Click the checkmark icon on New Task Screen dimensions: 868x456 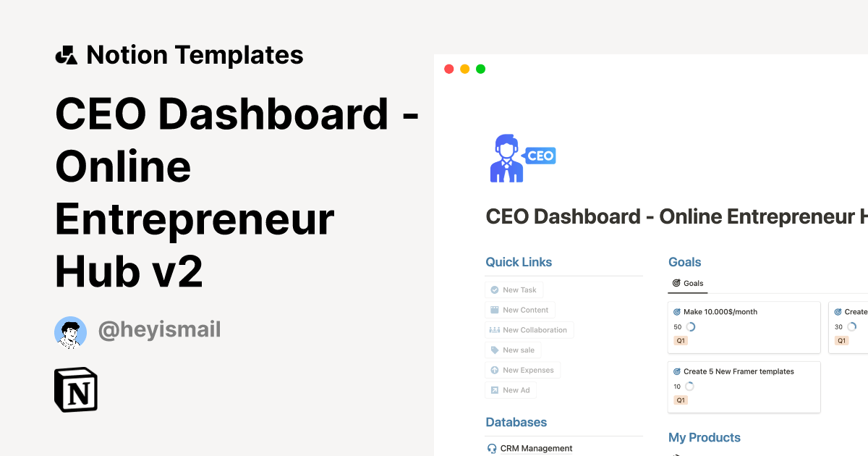point(495,290)
